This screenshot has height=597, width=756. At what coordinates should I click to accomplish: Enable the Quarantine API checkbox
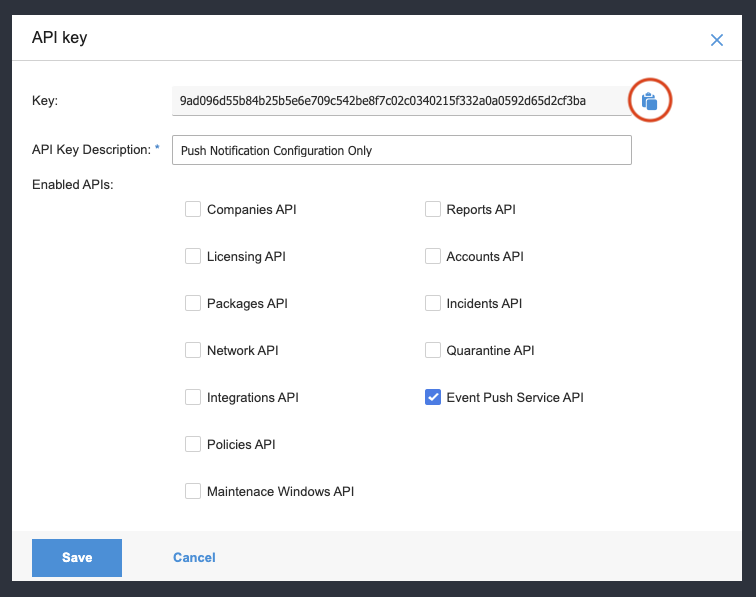(x=433, y=351)
